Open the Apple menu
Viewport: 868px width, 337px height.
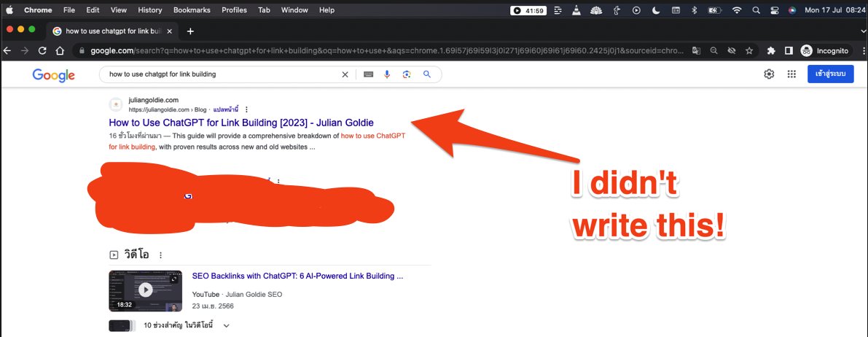9,10
